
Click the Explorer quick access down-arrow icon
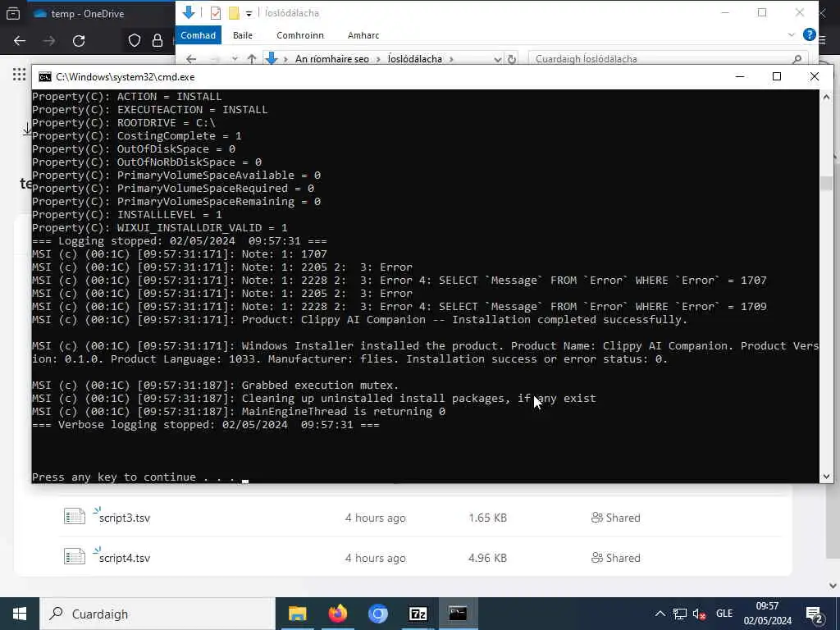tap(188, 12)
